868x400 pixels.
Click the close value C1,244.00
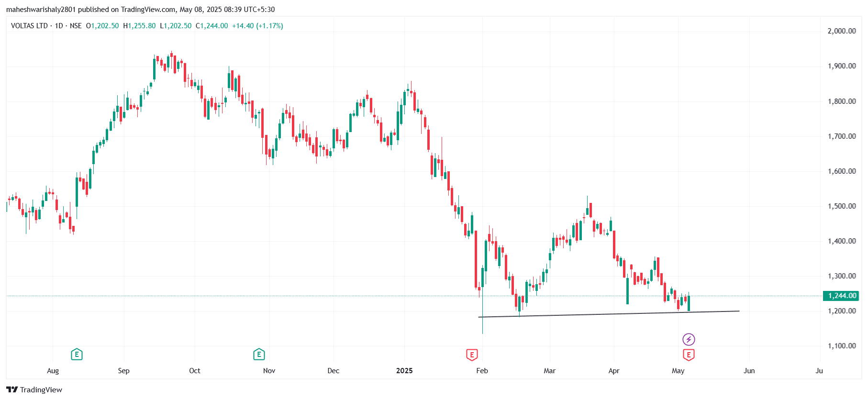[212, 26]
